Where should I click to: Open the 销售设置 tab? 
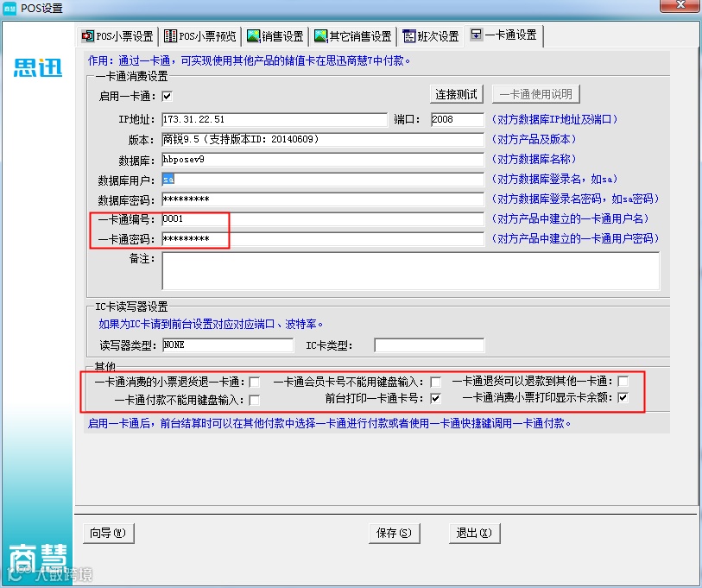tap(275, 36)
